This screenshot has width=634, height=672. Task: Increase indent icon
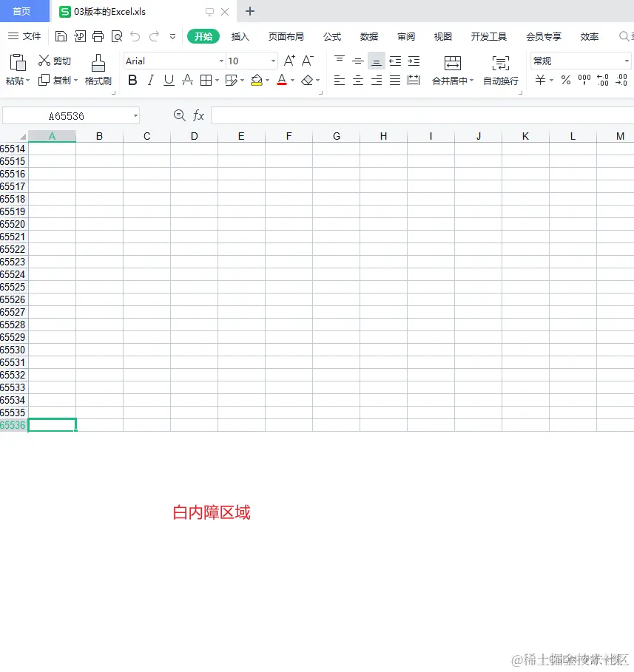point(414,61)
